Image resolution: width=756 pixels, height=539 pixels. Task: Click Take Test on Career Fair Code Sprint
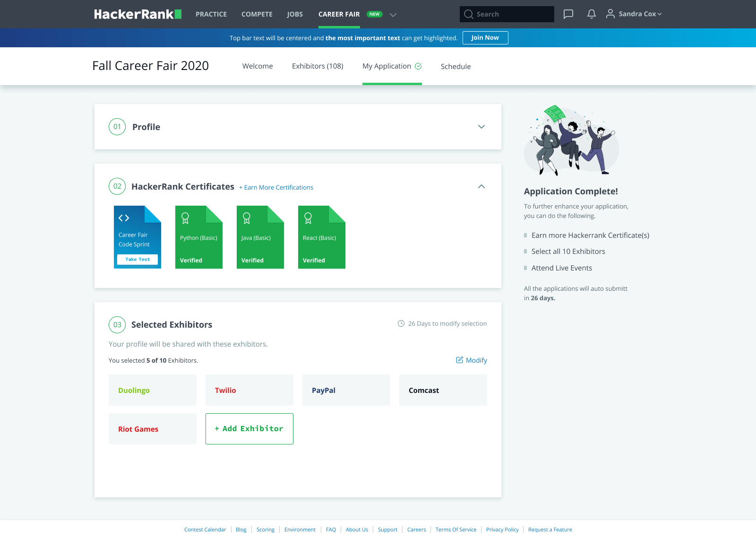pyautogui.click(x=137, y=260)
